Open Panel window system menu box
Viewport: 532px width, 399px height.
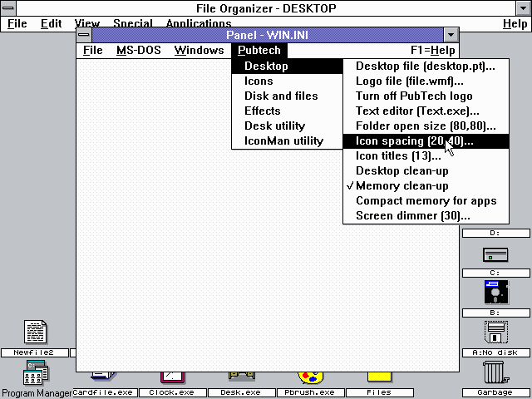coord(84,35)
